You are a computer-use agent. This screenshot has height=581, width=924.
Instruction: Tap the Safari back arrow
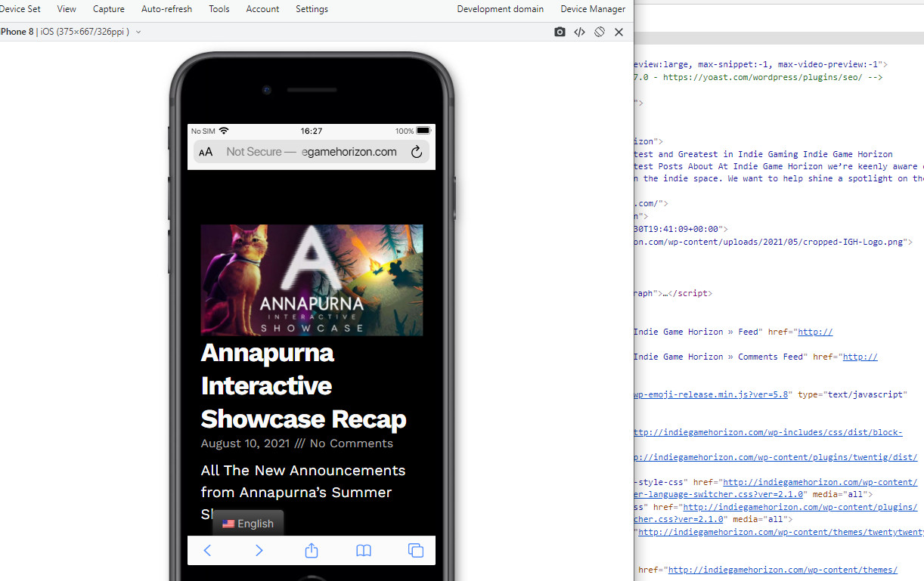click(207, 550)
